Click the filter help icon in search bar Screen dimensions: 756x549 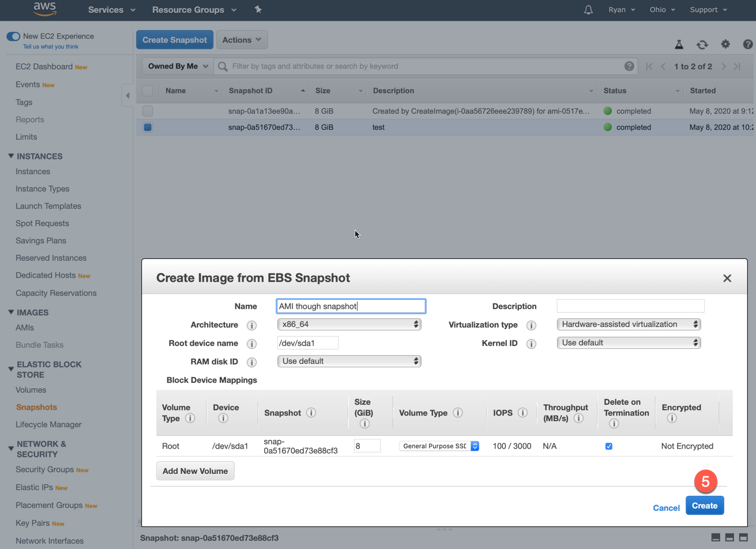pos(629,66)
